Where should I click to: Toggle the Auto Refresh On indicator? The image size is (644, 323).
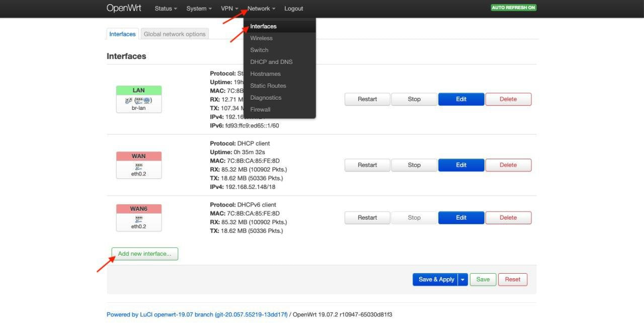(x=513, y=8)
